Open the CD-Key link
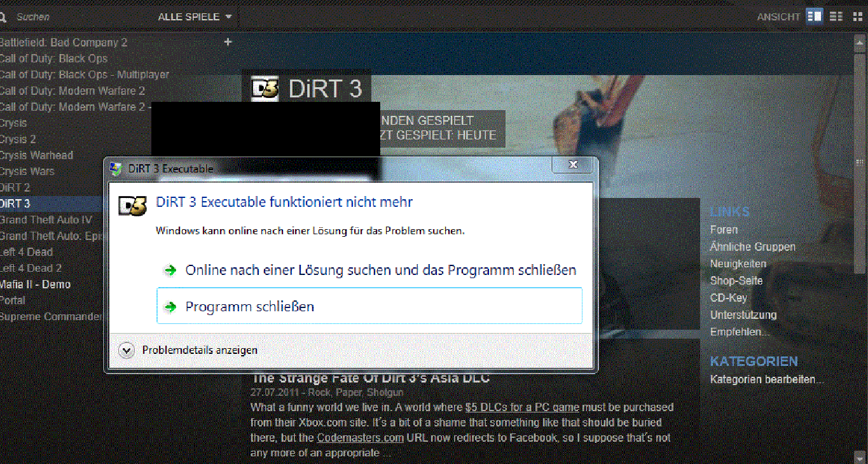 click(728, 298)
